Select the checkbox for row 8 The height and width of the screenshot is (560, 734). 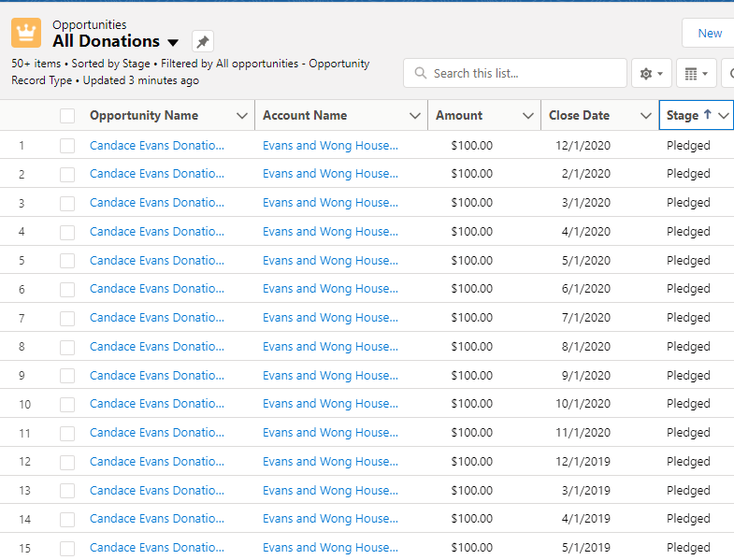click(x=67, y=348)
